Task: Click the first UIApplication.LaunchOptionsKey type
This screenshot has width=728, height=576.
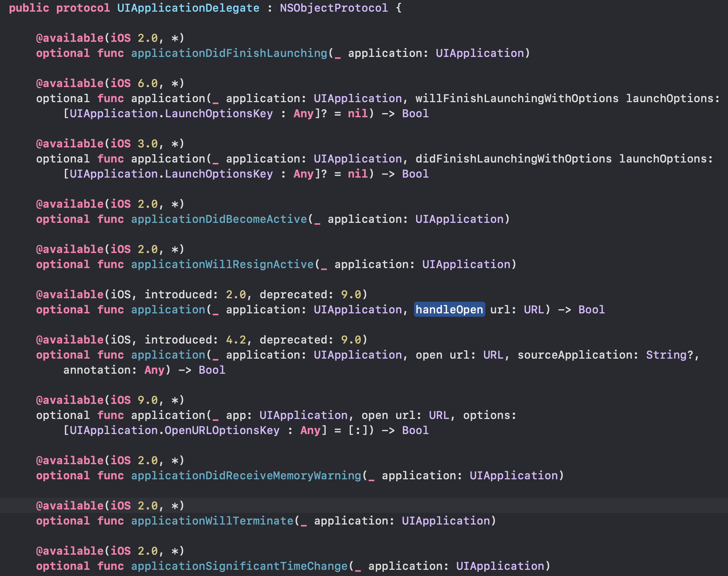Action: coord(171,113)
